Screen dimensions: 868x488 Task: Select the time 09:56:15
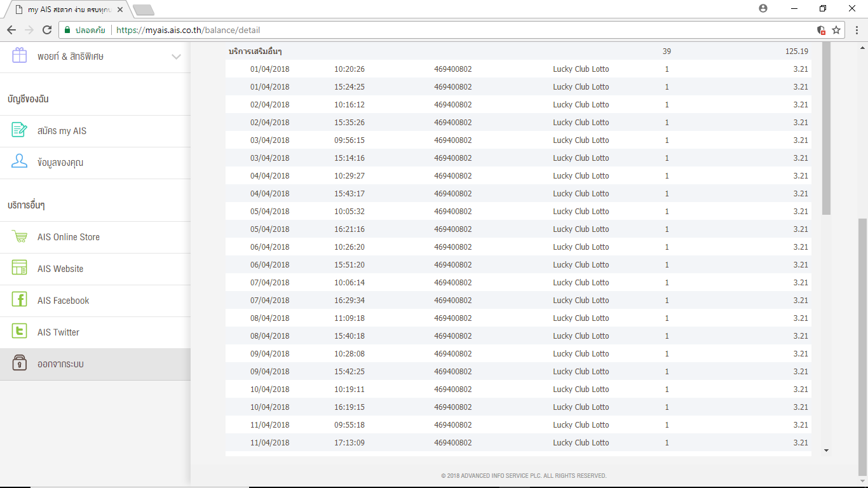(x=349, y=140)
